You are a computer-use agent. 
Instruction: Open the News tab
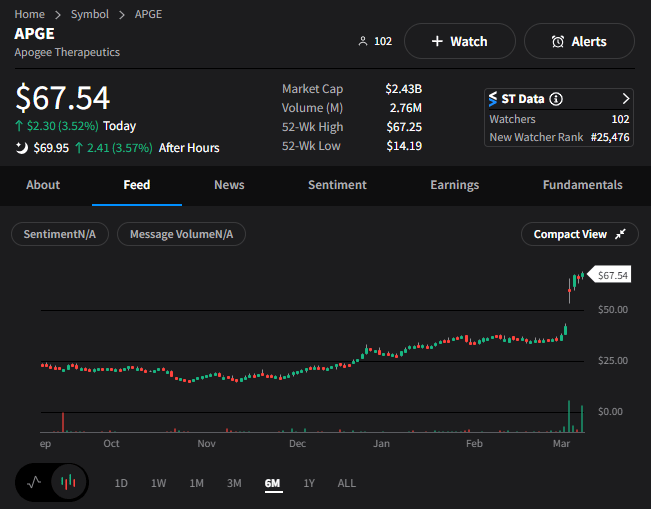click(x=229, y=185)
